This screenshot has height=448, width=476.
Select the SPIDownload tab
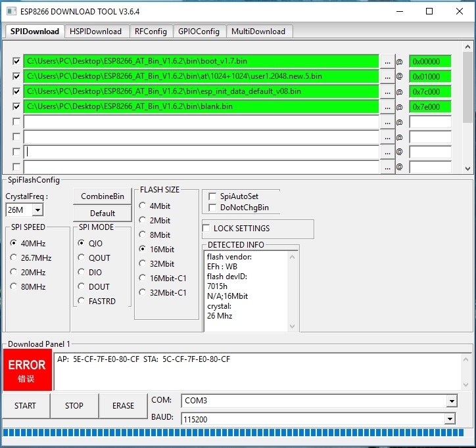pos(35,32)
